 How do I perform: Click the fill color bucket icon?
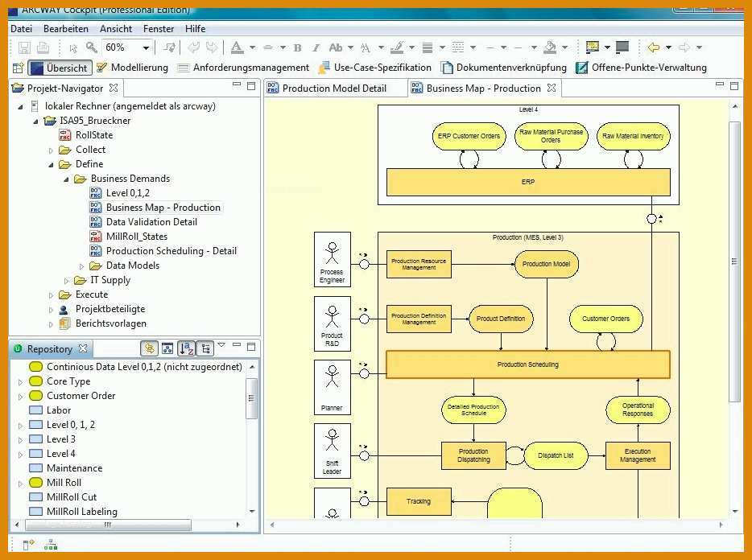(550, 47)
